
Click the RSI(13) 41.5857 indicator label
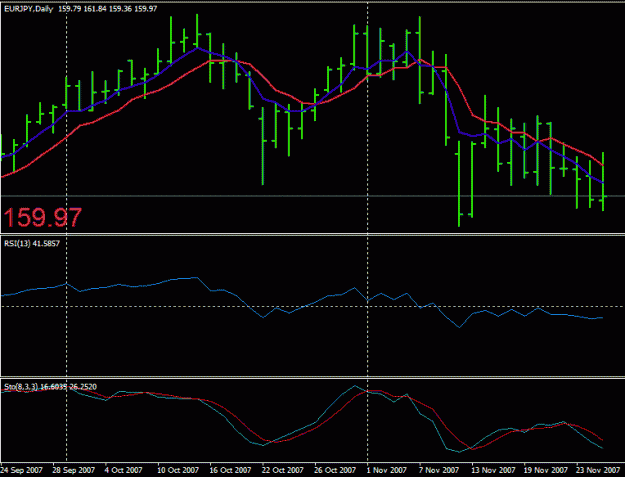click(32, 243)
